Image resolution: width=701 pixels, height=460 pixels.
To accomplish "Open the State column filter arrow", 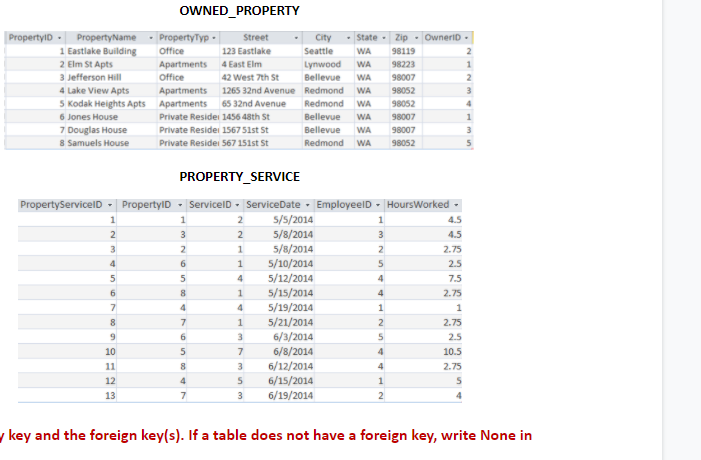I will [x=384, y=38].
